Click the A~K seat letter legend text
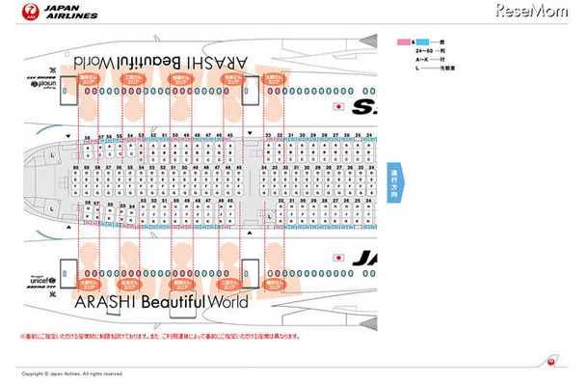Image resolution: width=588 pixels, height=386 pixels. (x=430, y=59)
